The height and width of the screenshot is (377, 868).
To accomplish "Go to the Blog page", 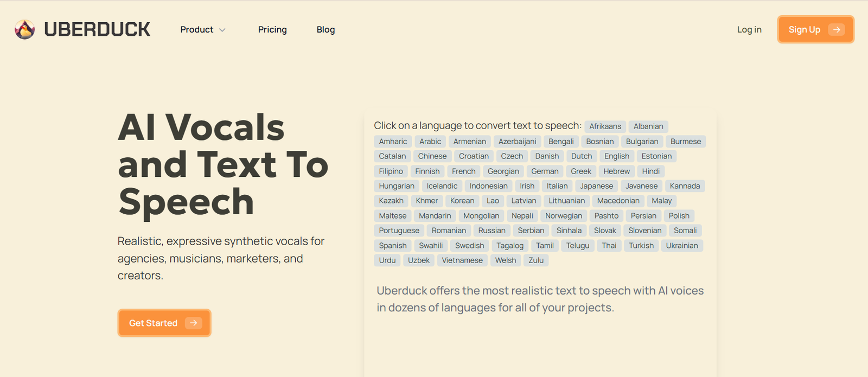I will [325, 30].
